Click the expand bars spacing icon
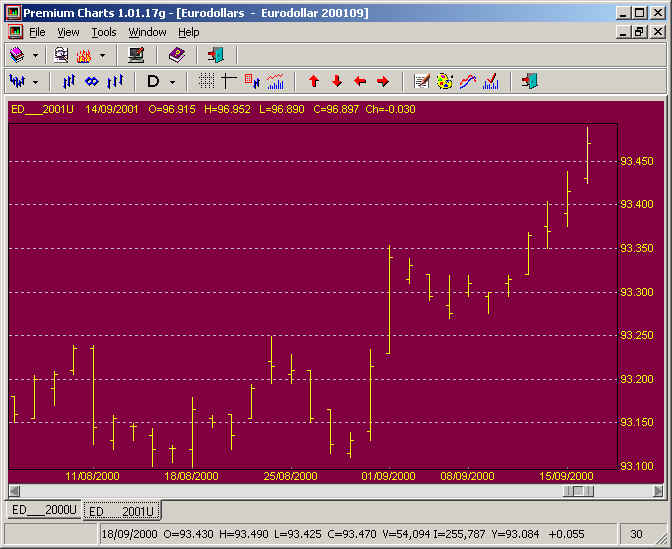Screen dimensions: 672x549 pos(115,81)
